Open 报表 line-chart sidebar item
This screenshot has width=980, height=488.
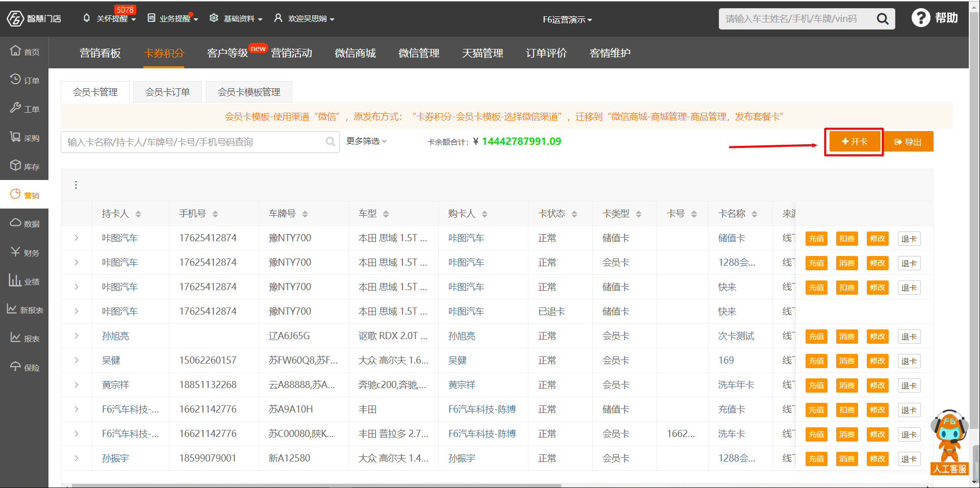pos(24,338)
